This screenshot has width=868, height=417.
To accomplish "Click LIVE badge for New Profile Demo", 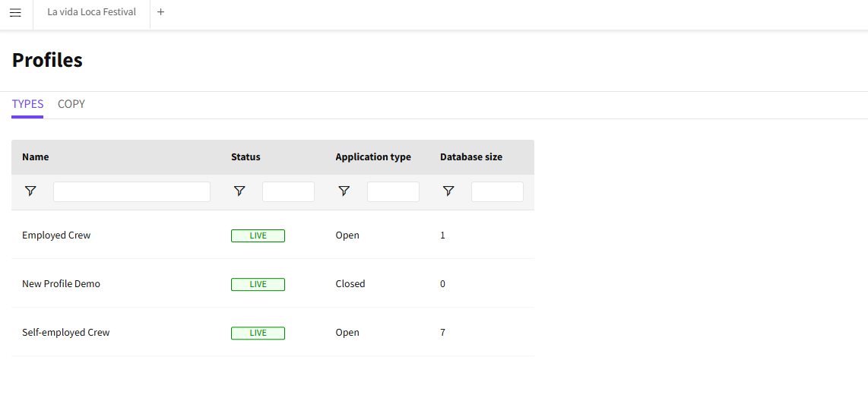I will click(x=258, y=284).
